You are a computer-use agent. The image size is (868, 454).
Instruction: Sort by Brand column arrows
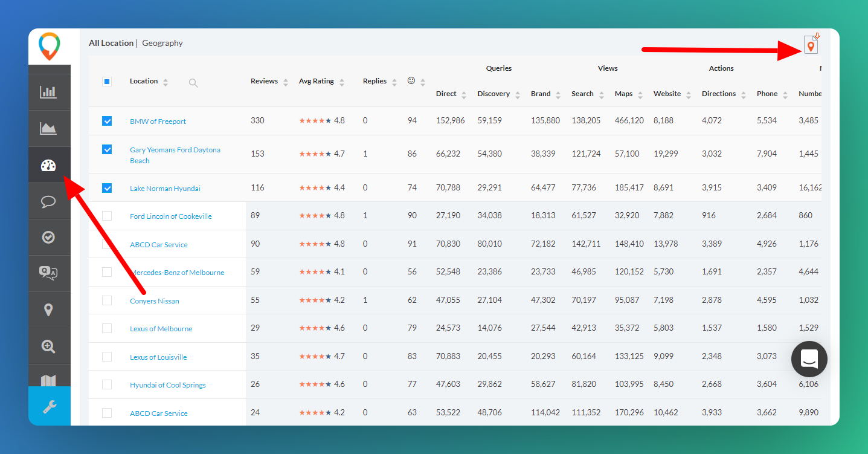click(x=558, y=95)
